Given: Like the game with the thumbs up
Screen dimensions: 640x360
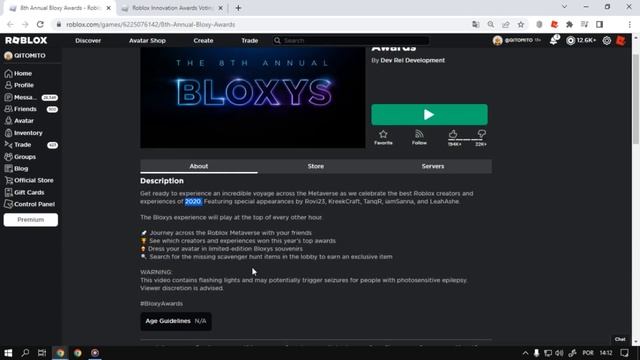Looking at the screenshot, I should (453, 134).
